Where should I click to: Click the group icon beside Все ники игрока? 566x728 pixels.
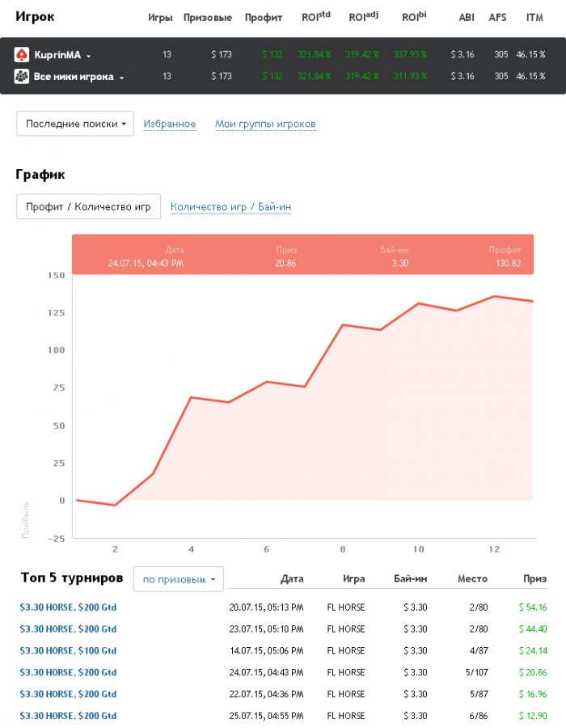pyautogui.click(x=22, y=77)
